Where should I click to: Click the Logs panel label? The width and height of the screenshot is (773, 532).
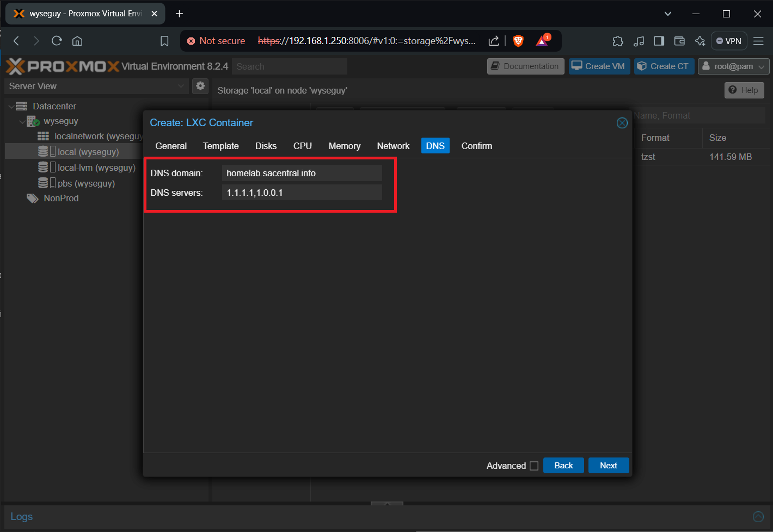point(22,517)
